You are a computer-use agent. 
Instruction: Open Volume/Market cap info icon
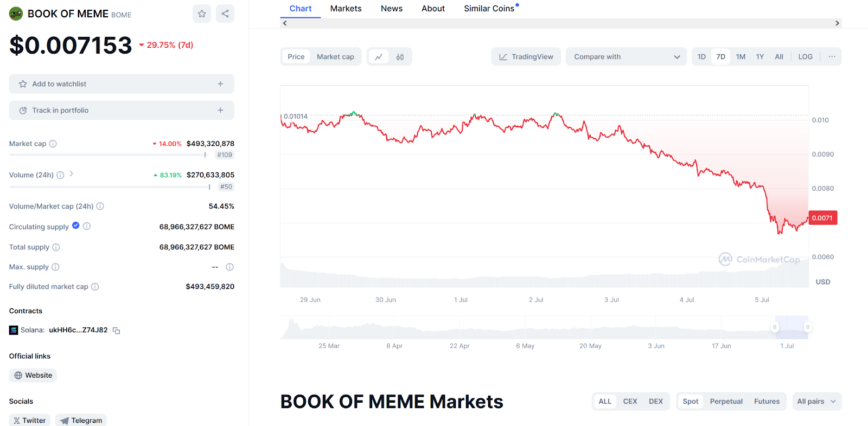pyautogui.click(x=100, y=206)
